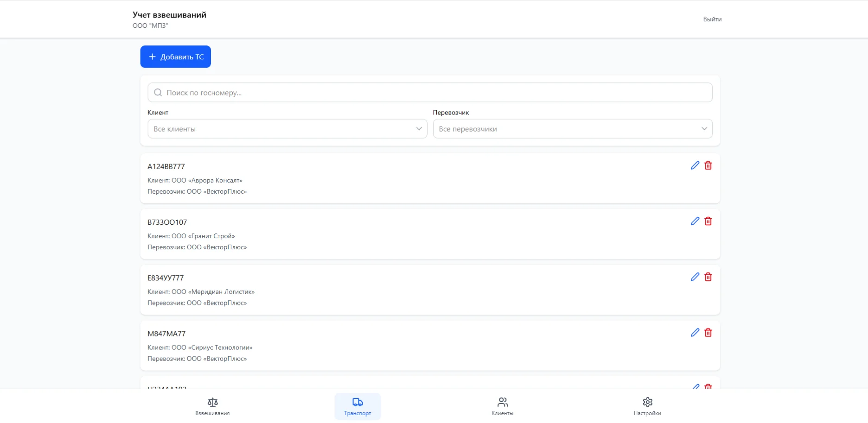Open the Все перевозчики dropdown

point(573,129)
